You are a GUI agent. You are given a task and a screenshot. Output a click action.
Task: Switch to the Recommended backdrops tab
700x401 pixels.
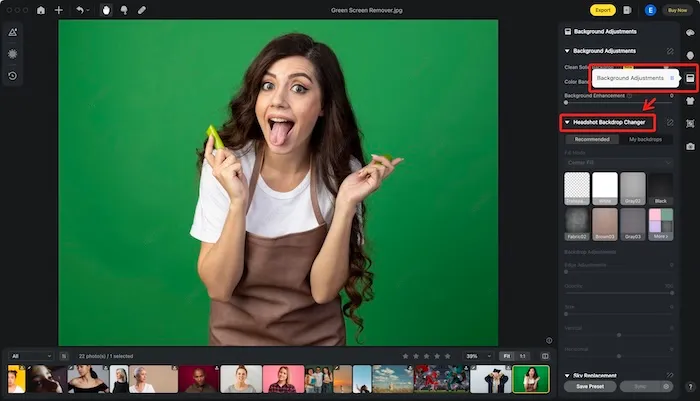591,139
